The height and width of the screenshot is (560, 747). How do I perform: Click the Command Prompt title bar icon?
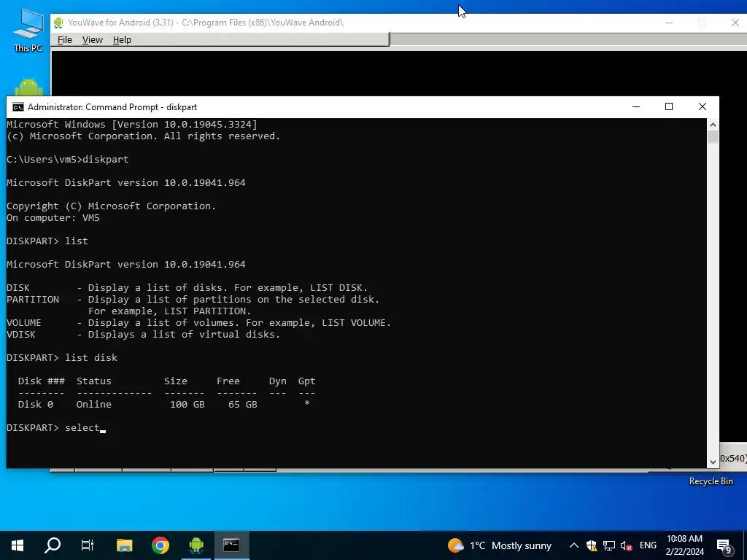18,107
